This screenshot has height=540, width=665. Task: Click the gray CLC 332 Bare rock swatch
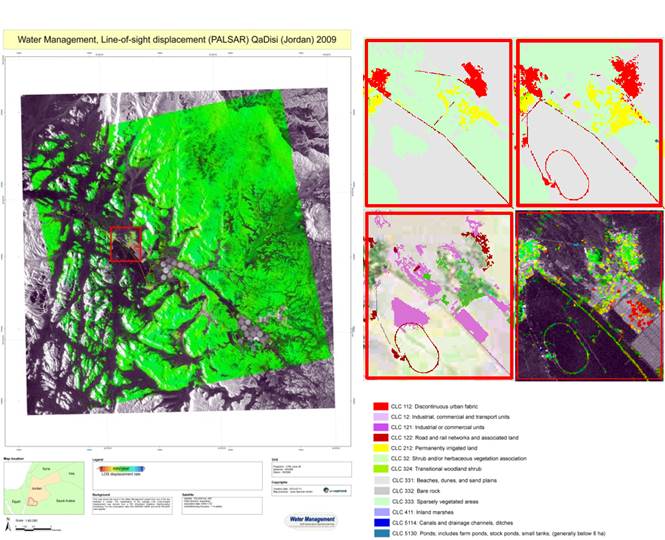tap(382, 491)
